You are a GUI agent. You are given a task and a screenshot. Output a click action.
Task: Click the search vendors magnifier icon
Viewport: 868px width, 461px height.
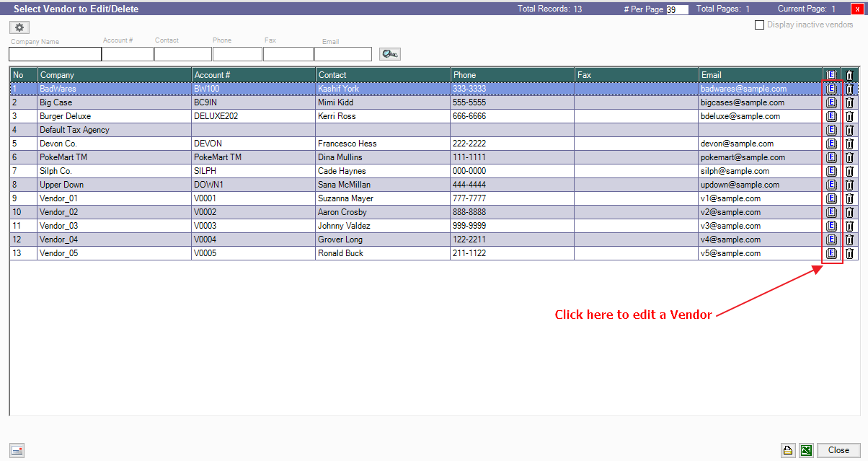(389, 54)
